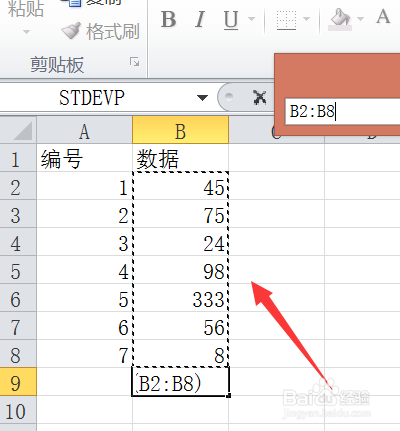Select row 4 header
The height and width of the screenshot is (431, 400).
[18, 242]
